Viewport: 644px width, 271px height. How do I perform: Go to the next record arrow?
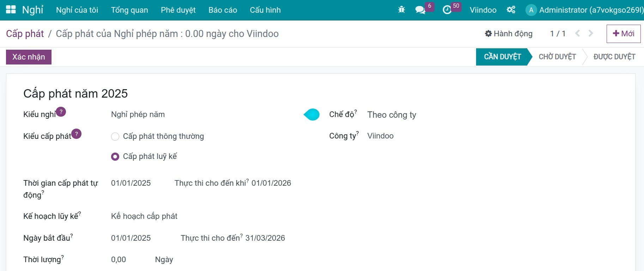(591, 33)
